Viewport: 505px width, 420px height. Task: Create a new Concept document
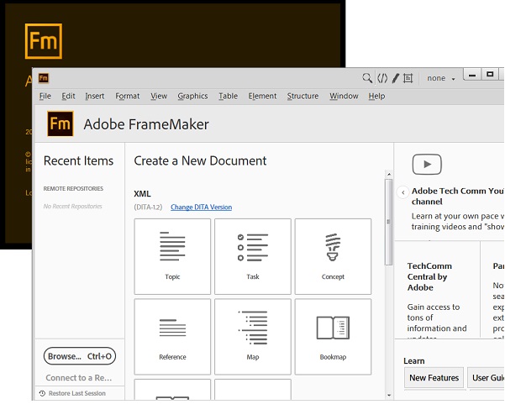(333, 255)
